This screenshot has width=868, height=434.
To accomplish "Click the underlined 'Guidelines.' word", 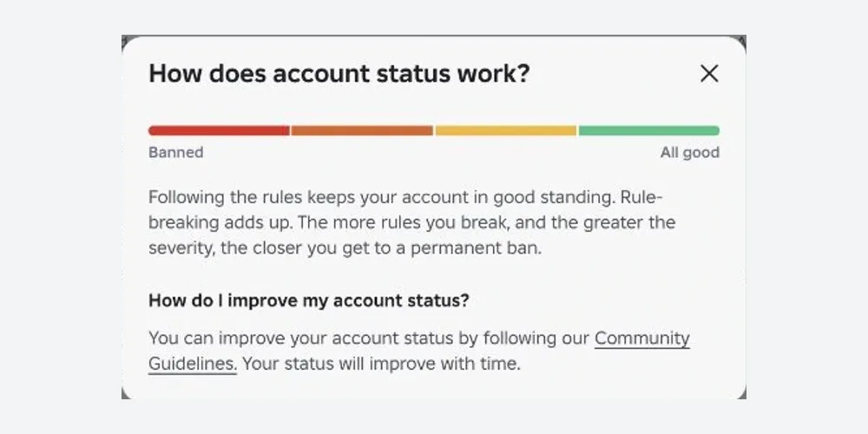I will (x=193, y=365).
